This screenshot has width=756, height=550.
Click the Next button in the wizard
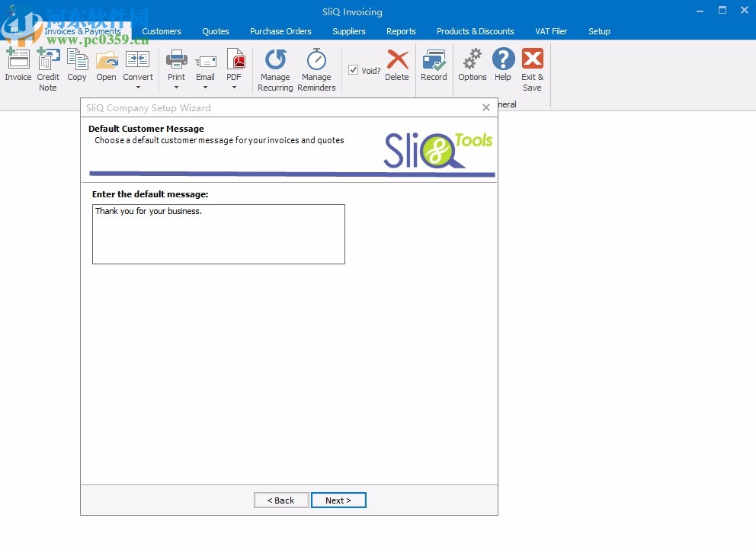[338, 500]
